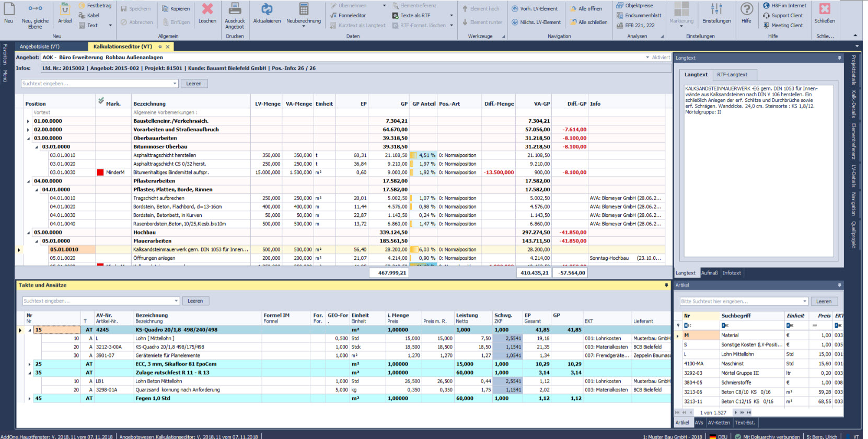
Task: Click the Löschen red X icon
Action: [x=207, y=9]
